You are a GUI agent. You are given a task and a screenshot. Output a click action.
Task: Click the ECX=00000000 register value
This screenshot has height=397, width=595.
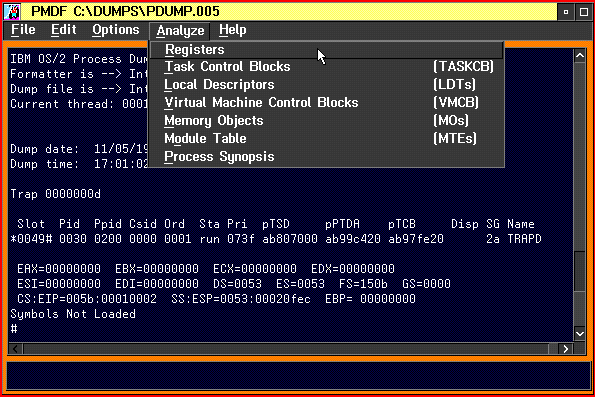[x=255, y=269]
